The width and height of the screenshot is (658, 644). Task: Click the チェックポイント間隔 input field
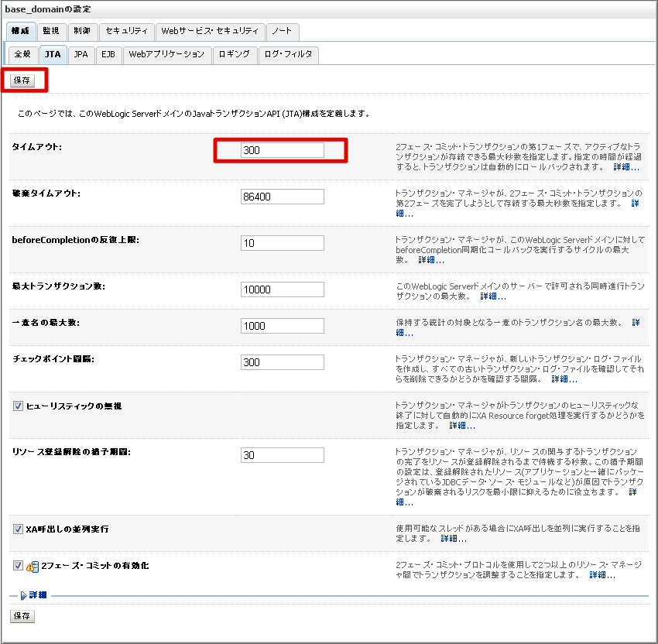(282, 362)
